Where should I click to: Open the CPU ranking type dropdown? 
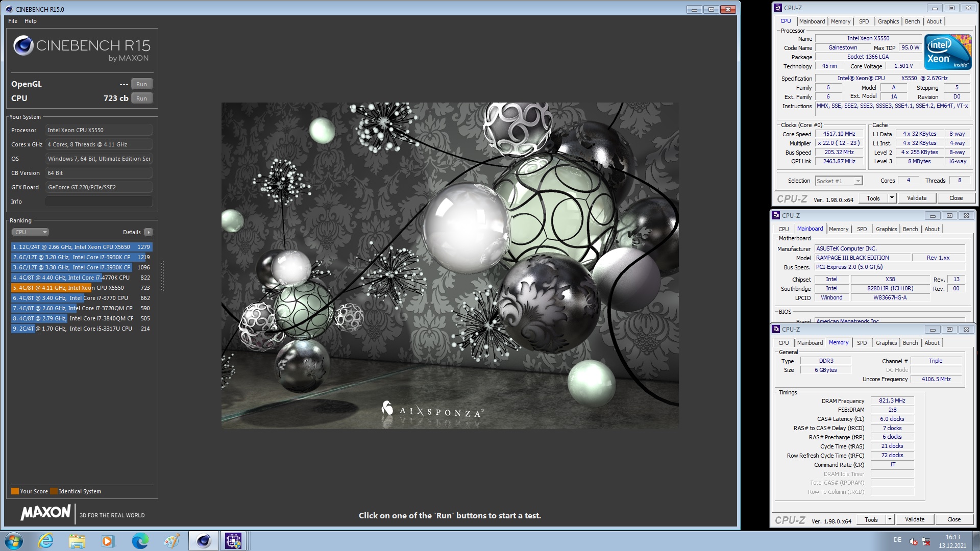31,232
